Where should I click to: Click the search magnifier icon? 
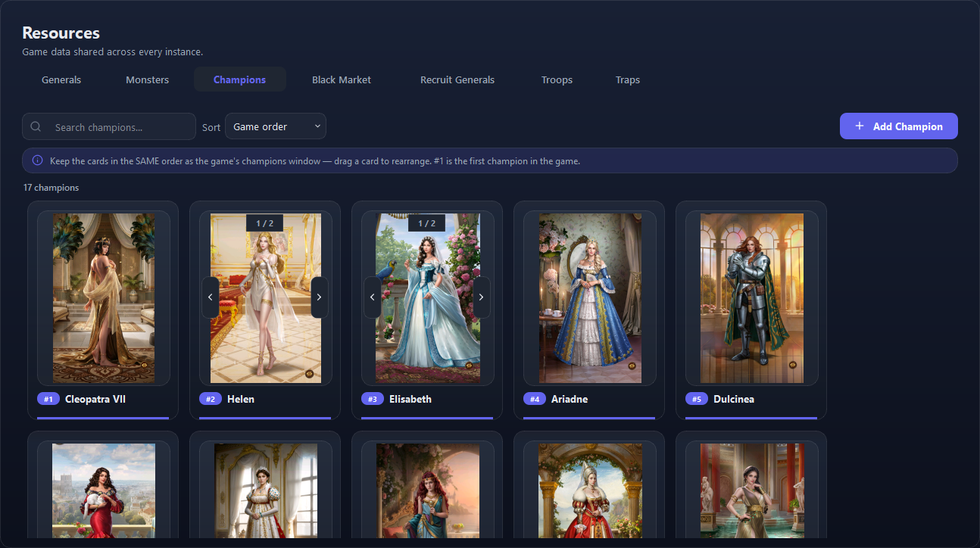36,126
